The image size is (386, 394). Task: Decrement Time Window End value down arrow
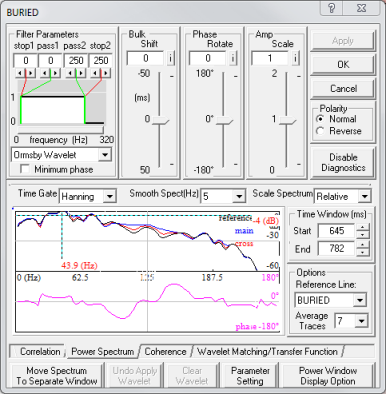pos(362,252)
